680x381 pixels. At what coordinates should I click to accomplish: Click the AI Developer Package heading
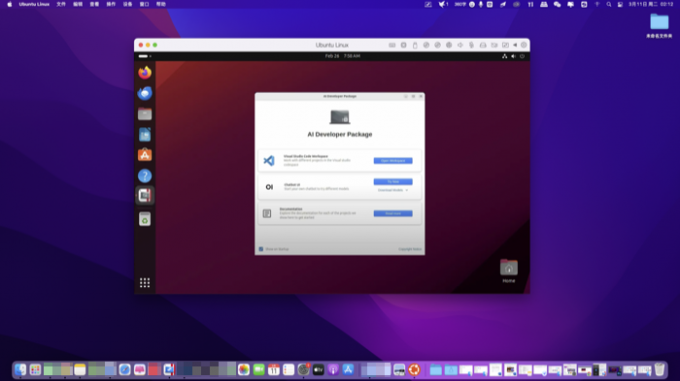(x=340, y=134)
